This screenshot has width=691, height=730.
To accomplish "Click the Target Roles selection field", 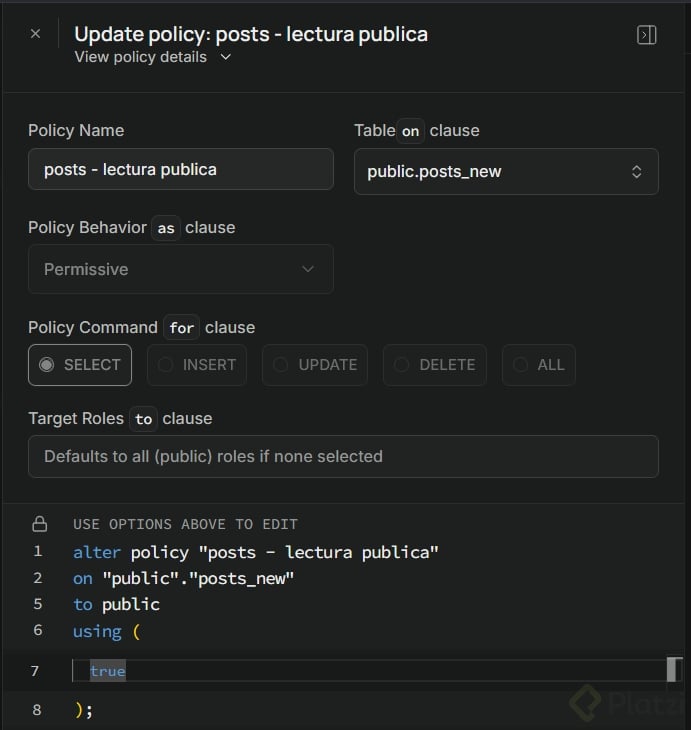I will pyautogui.click(x=343, y=457).
